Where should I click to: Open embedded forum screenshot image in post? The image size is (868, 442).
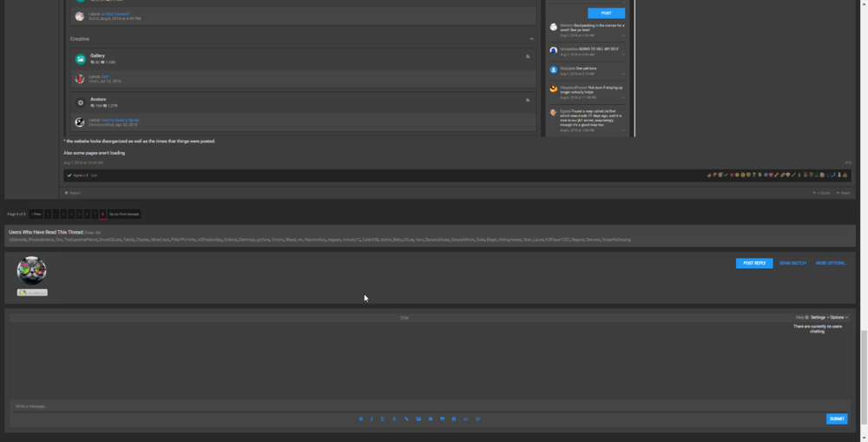(x=350, y=67)
